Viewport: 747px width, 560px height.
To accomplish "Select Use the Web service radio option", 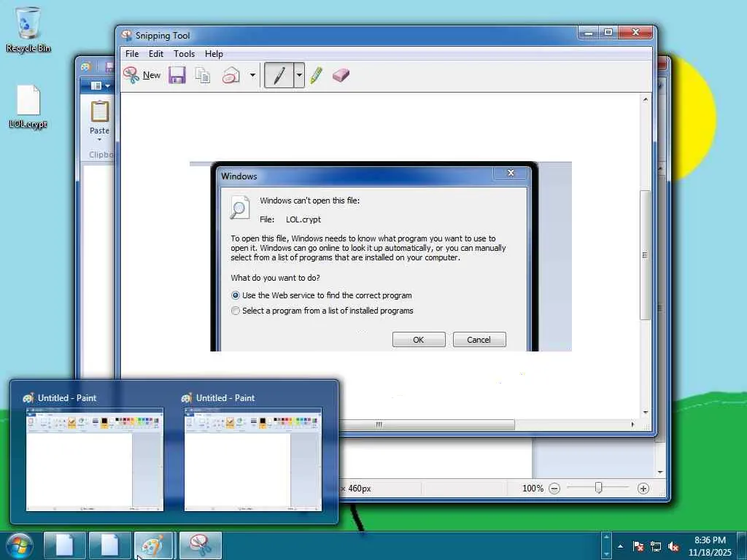I will click(x=236, y=295).
